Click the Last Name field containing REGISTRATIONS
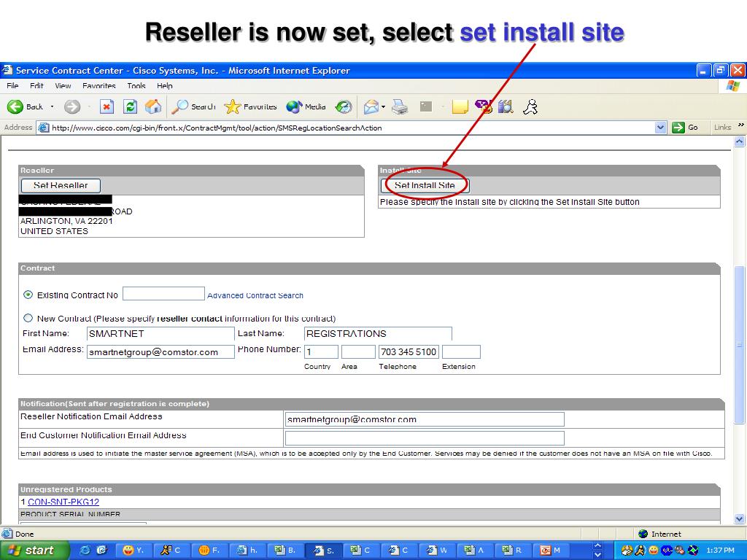The image size is (747, 560). (378, 333)
